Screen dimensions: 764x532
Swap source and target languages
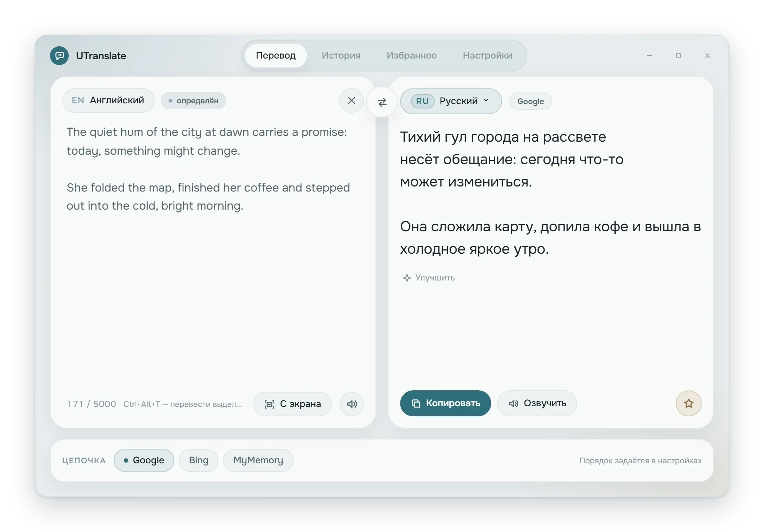(382, 102)
